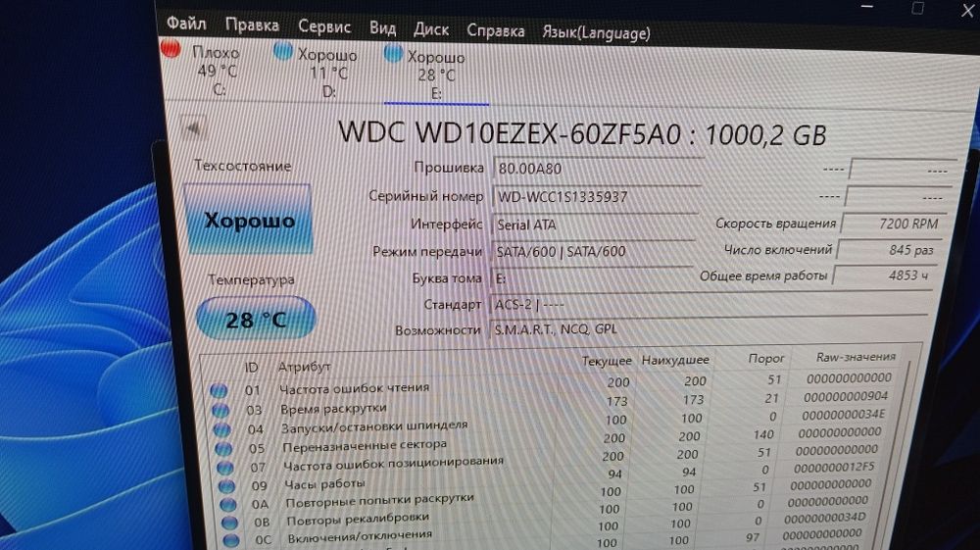Click status dot for Повторы рекалибровки
This screenshot has height=550, width=980.
click(x=230, y=522)
